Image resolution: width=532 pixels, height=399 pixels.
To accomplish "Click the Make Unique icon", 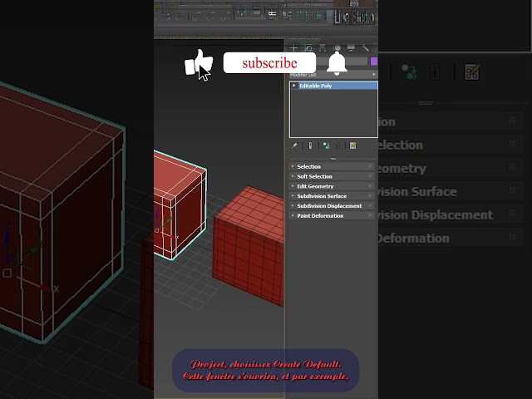I will coord(327,145).
